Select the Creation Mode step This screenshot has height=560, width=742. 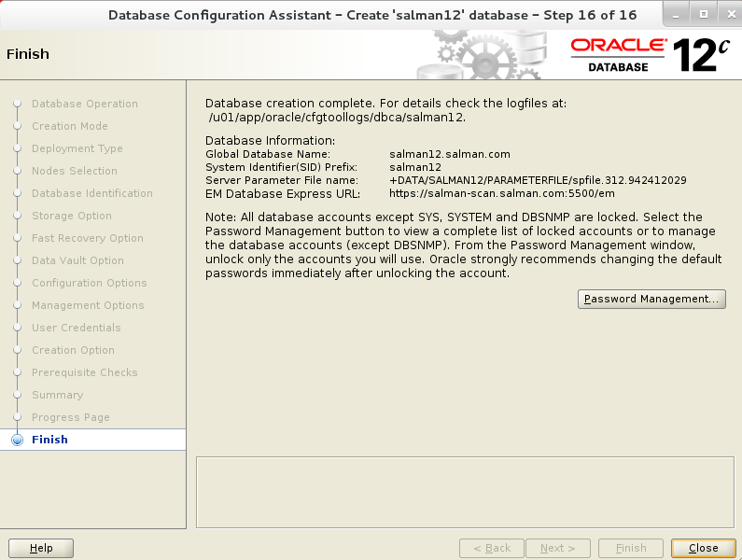(70, 126)
